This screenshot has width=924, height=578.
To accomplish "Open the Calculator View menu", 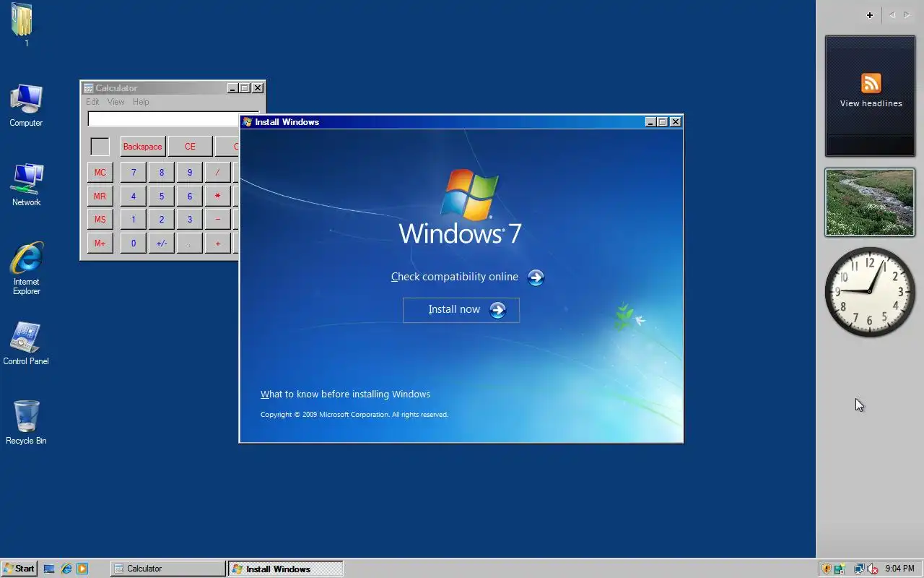I will (x=115, y=102).
